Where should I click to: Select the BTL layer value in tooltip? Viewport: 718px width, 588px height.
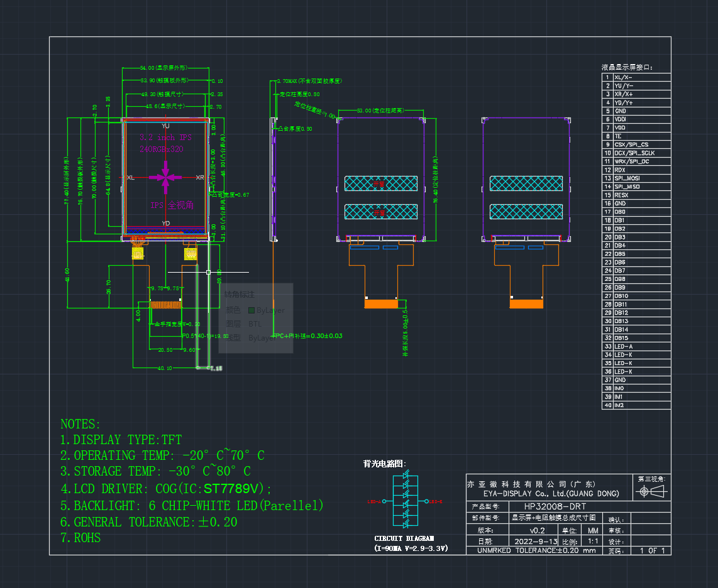point(255,324)
